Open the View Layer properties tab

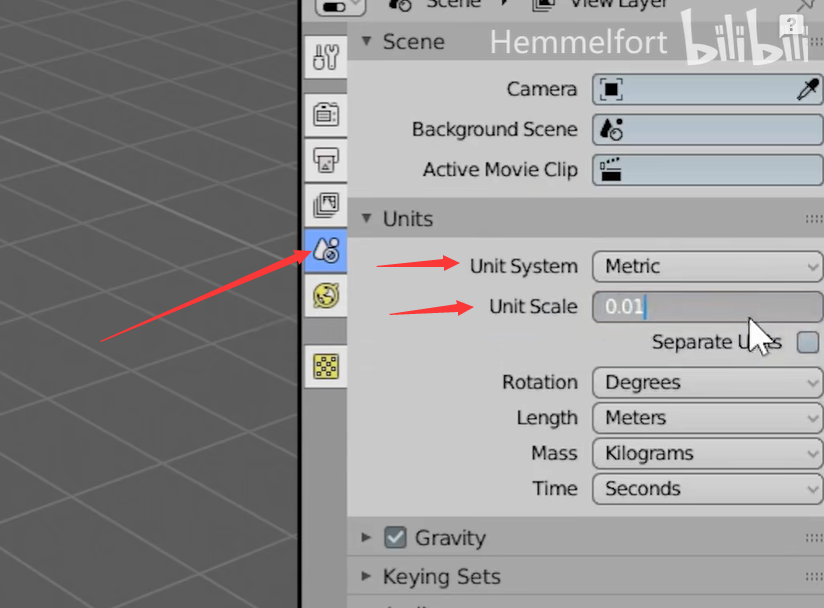coord(326,205)
